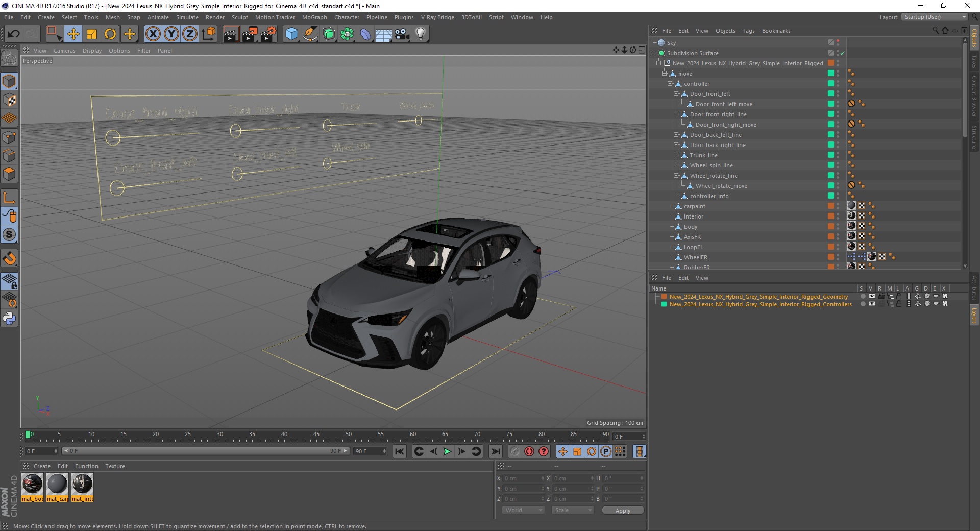Click the Array modeling green icon
Screen dimensions: 980x531
[x=348, y=34]
